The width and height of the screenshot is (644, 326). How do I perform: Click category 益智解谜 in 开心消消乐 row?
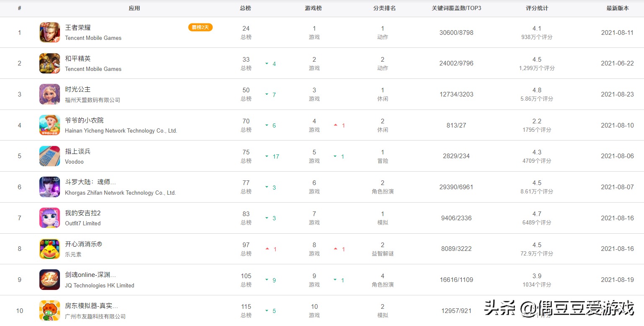point(383,254)
